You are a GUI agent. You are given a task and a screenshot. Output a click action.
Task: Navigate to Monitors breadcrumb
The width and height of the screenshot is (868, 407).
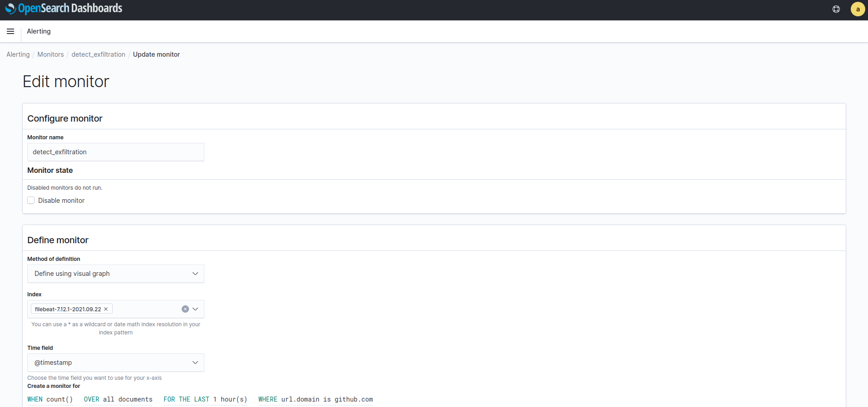[x=50, y=54]
